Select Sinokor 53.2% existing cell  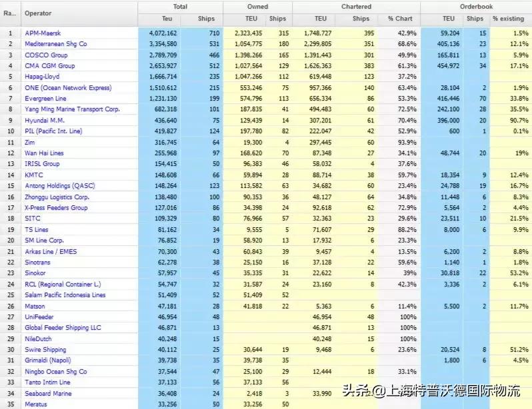pyautogui.click(x=511, y=273)
